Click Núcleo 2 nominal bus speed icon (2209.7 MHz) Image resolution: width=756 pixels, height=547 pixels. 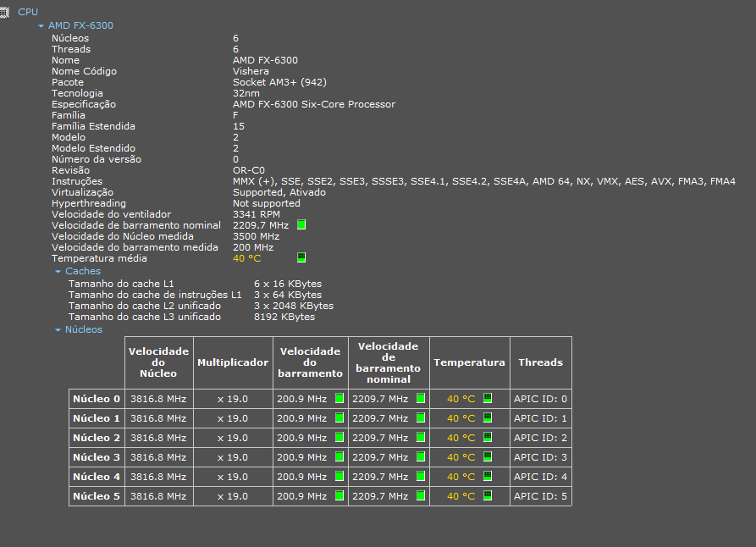click(x=421, y=438)
